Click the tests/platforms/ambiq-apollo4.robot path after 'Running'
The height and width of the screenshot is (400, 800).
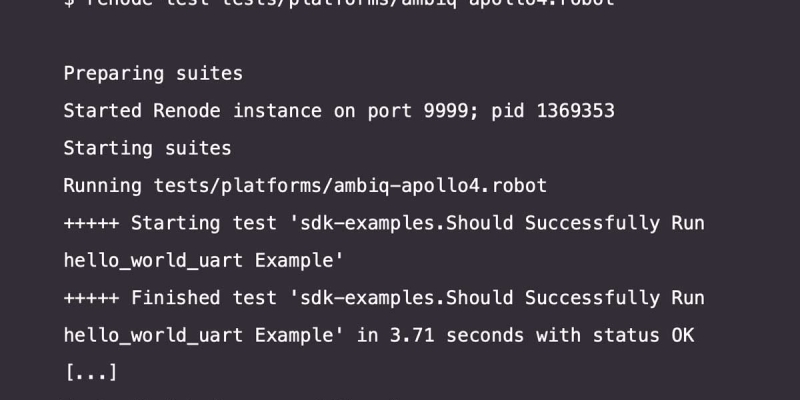pos(350,186)
